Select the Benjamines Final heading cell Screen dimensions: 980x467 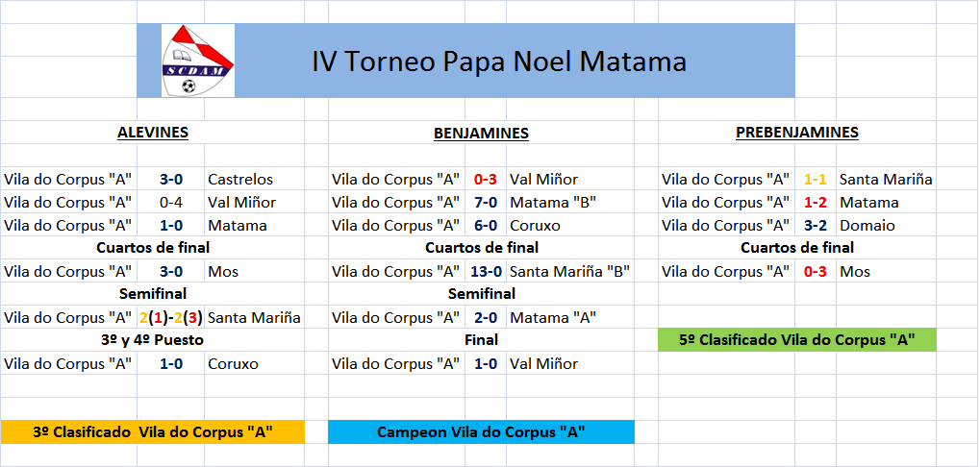tap(481, 340)
